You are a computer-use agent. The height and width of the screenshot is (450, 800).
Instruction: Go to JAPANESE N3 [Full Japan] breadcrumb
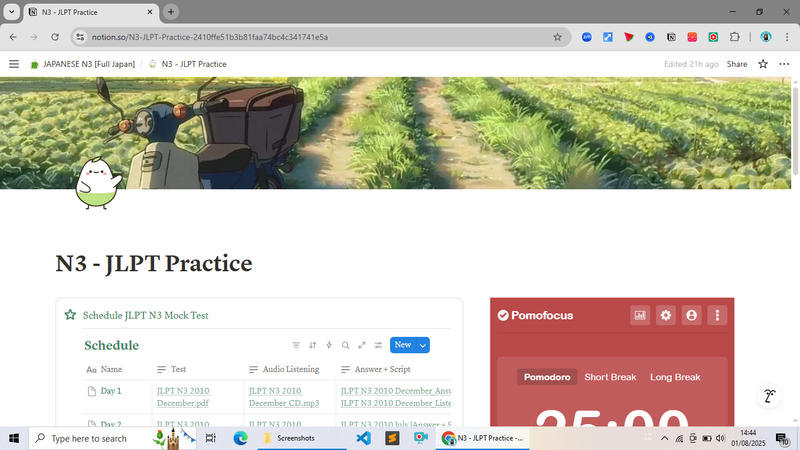[x=83, y=64]
